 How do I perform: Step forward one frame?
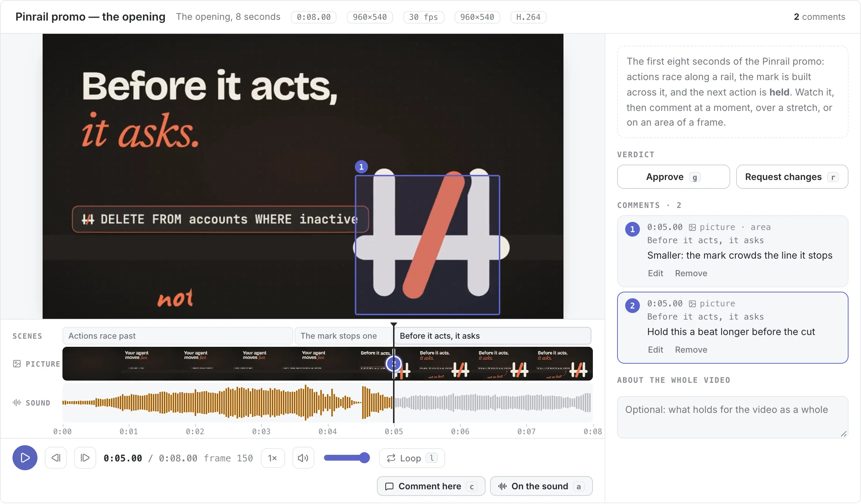tap(85, 458)
